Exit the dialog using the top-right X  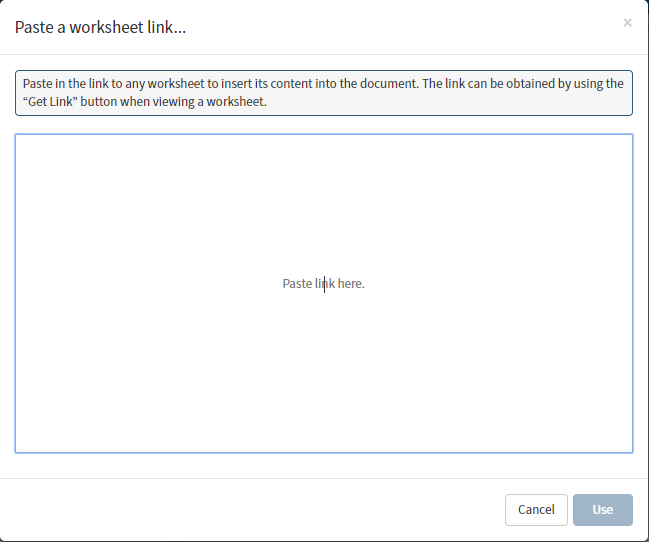click(x=627, y=23)
